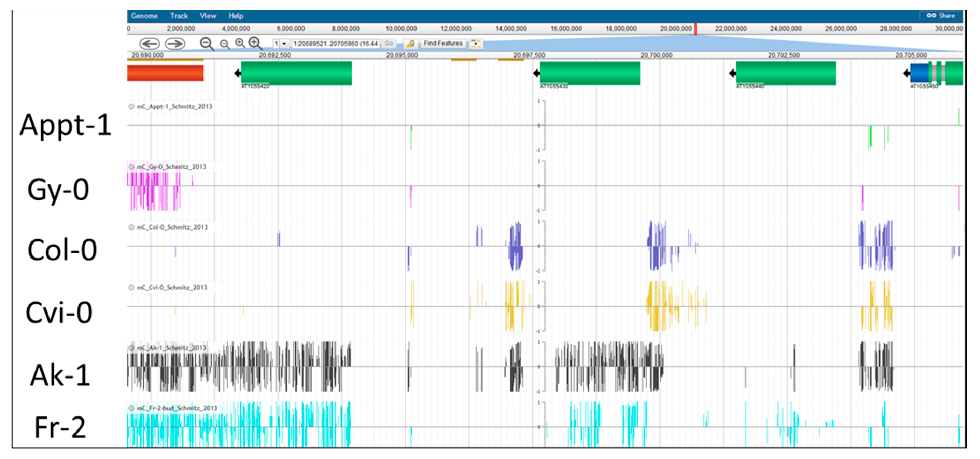980x459 pixels.
Task: Open the Help menu
Action: point(236,16)
